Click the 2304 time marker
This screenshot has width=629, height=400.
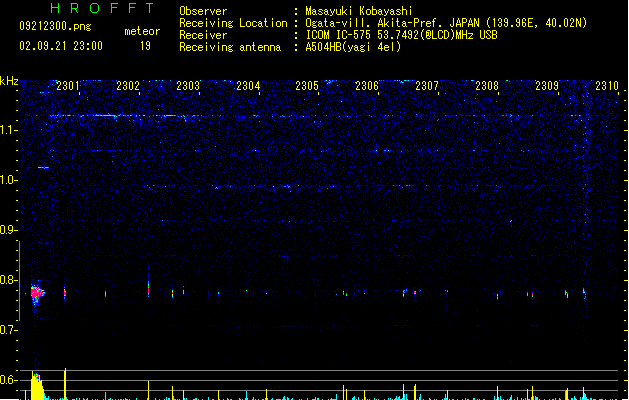tap(248, 86)
